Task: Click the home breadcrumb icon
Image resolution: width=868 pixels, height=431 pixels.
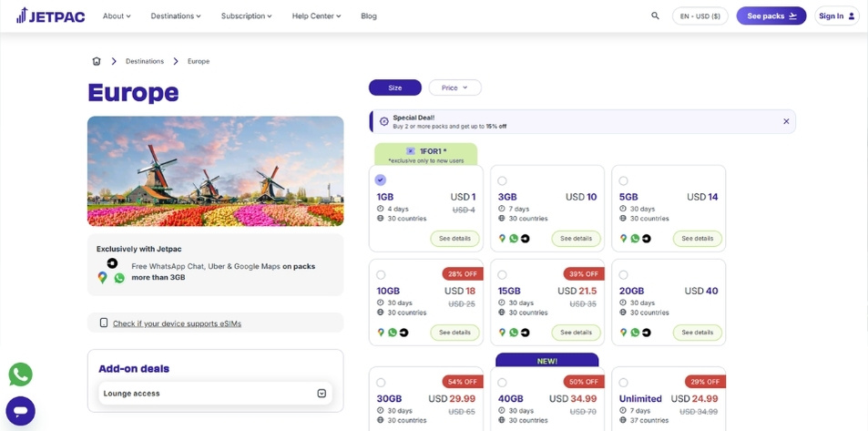Action: coord(97,61)
